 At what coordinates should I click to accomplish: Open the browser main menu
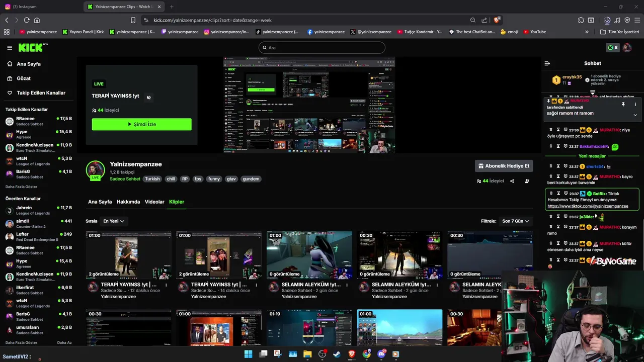pos(637,20)
